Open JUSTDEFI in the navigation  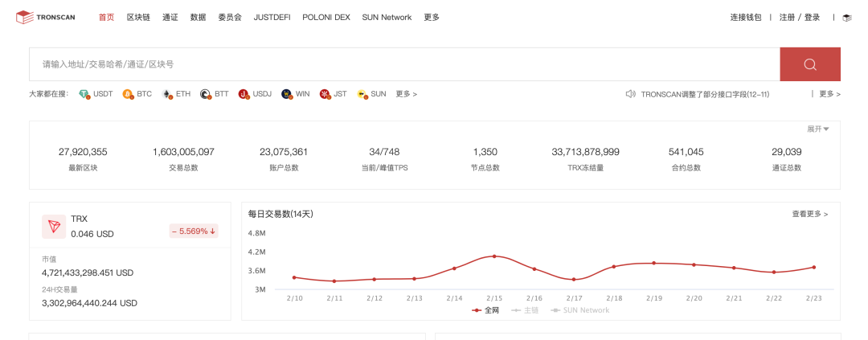click(x=272, y=17)
